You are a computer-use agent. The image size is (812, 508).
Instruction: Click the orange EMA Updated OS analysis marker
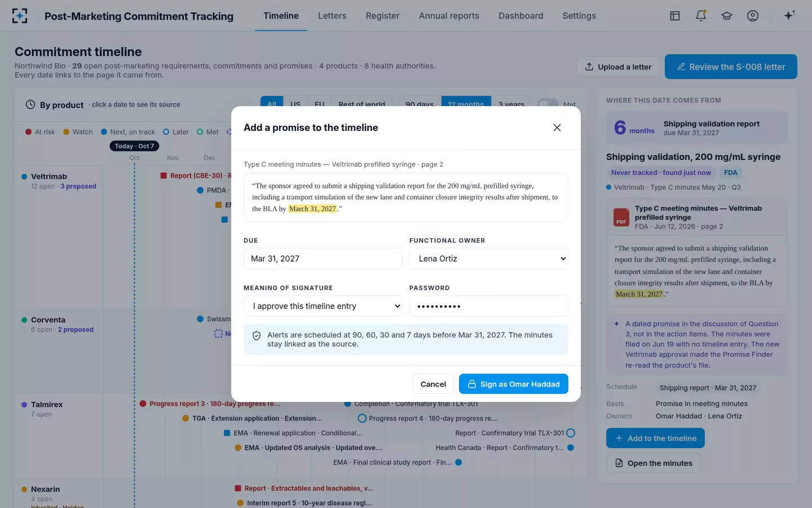click(238, 448)
